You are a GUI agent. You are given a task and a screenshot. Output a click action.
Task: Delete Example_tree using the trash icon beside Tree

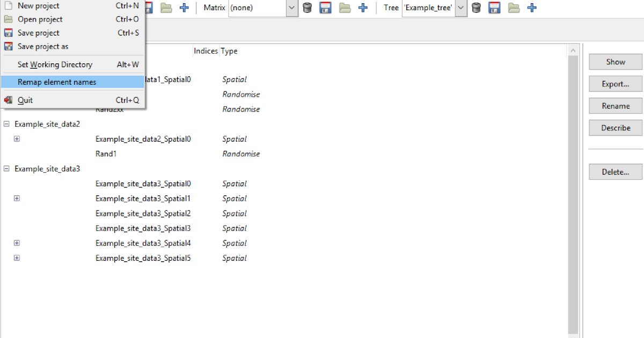click(476, 8)
